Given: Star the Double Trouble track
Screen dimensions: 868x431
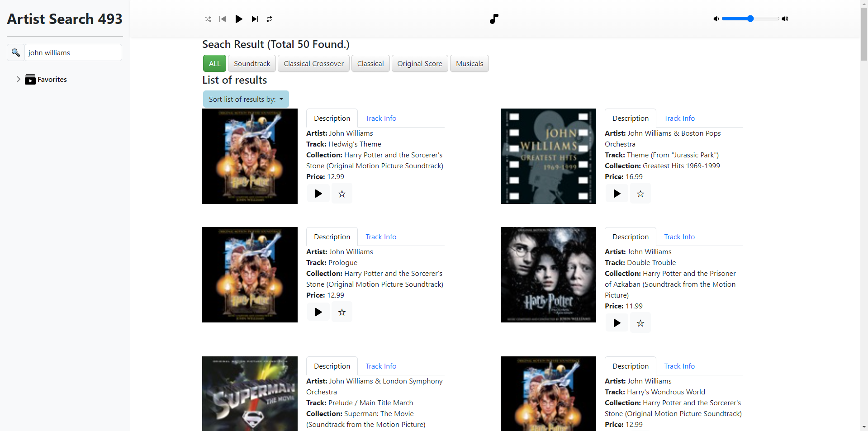Looking at the screenshot, I should (x=640, y=323).
